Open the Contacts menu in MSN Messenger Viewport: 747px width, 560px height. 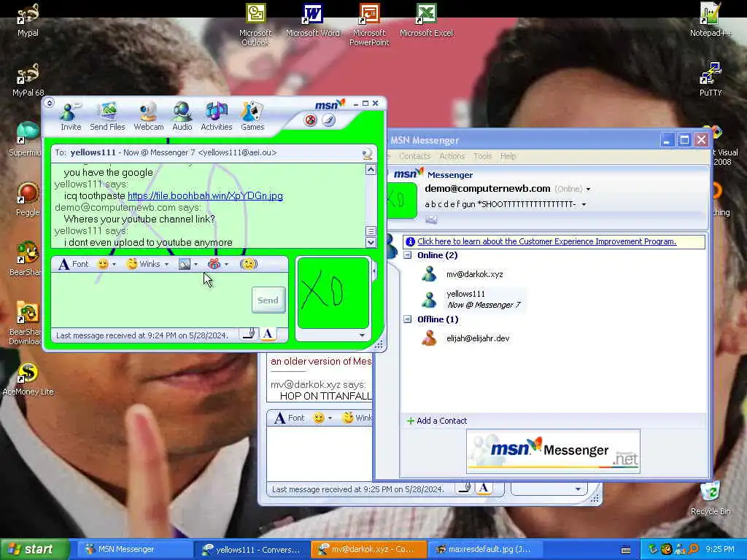[x=414, y=156]
